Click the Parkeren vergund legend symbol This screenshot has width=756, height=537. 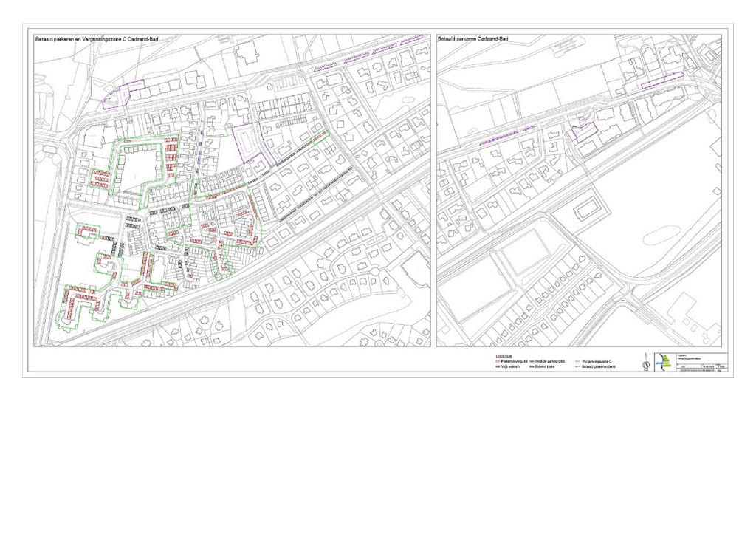click(x=498, y=361)
